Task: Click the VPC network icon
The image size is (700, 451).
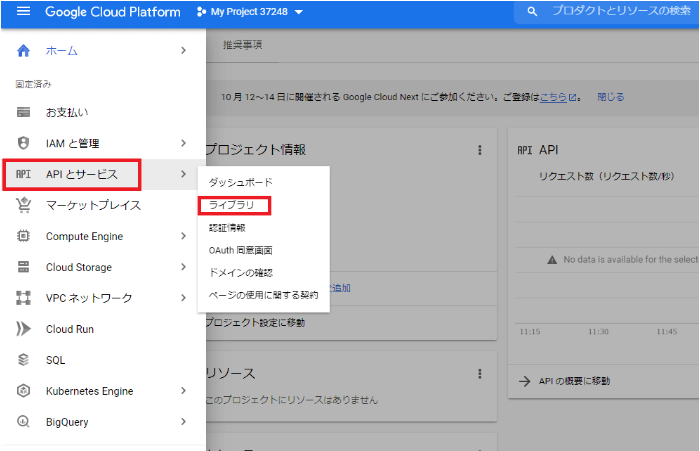Action: 23,298
